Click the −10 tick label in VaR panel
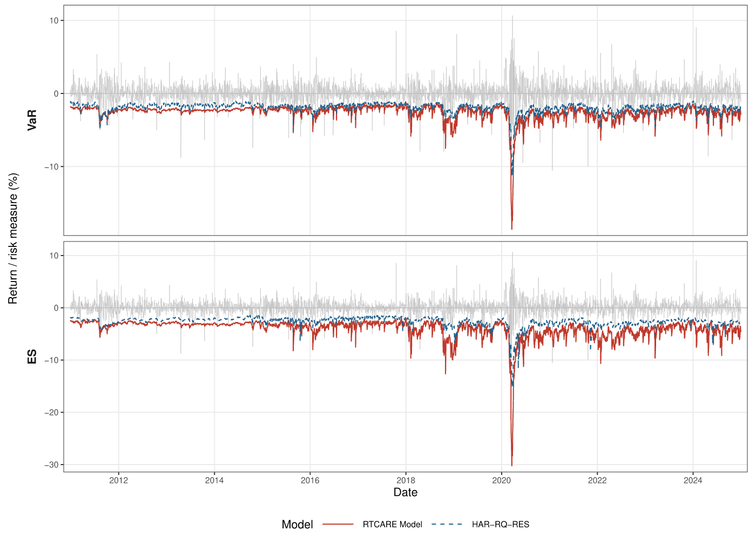The height and width of the screenshot is (544, 756). pos(51,167)
